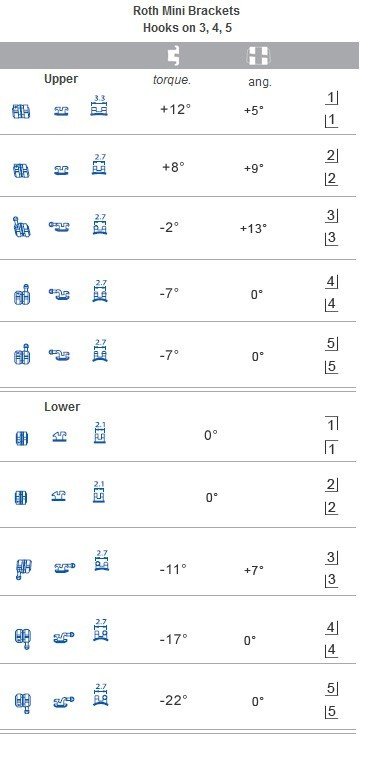Click the 2.1 width icon for lower 2
The width and height of the screenshot is (369, 778).
tap(99, 492)
